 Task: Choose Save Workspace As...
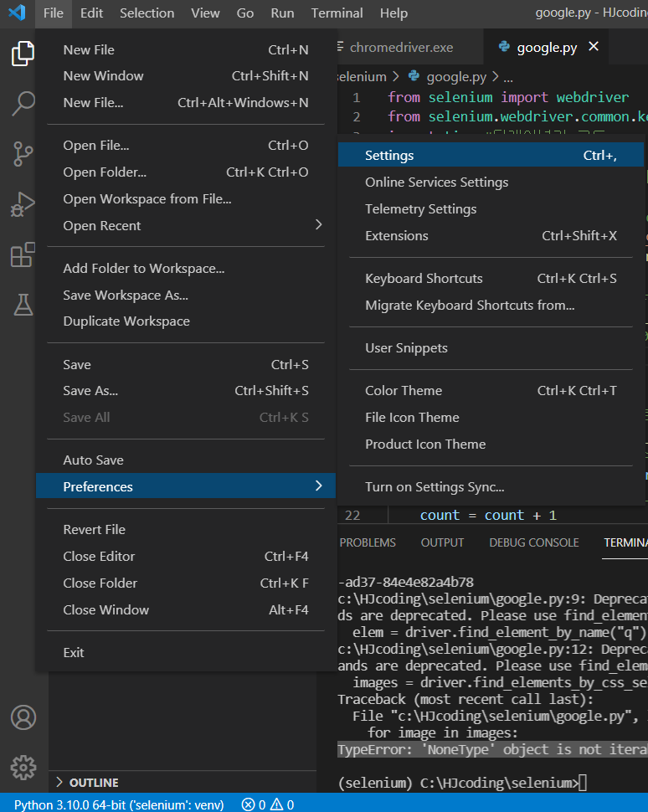pyautogui.click(x=185, y=296)
